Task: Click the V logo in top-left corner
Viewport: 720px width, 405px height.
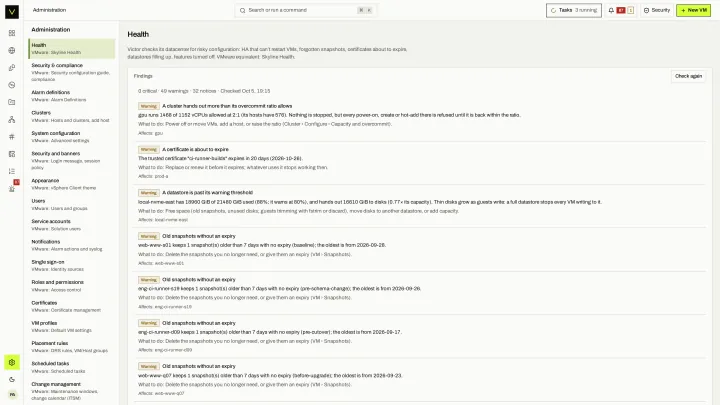Action: click(x=12, y=11)
